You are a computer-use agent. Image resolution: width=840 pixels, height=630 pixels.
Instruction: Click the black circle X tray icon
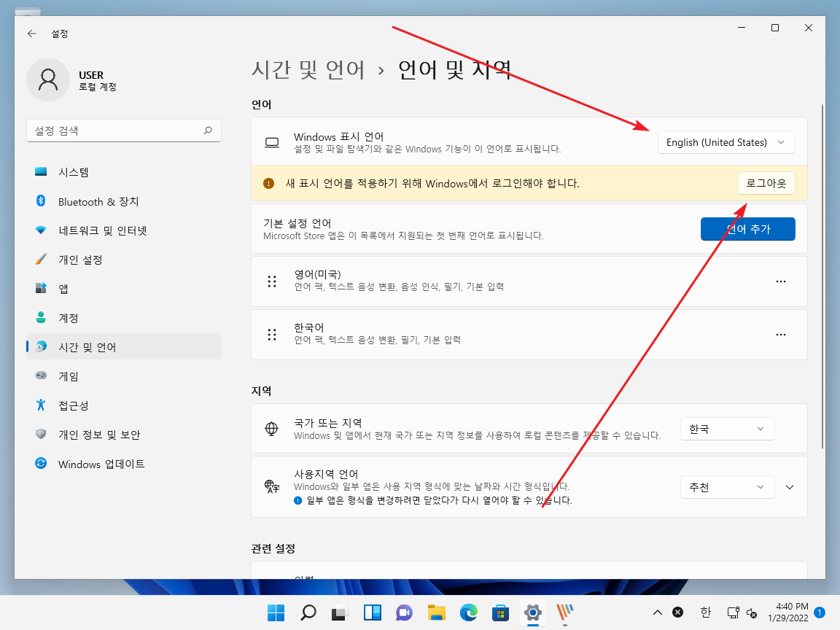click(677, 612)
